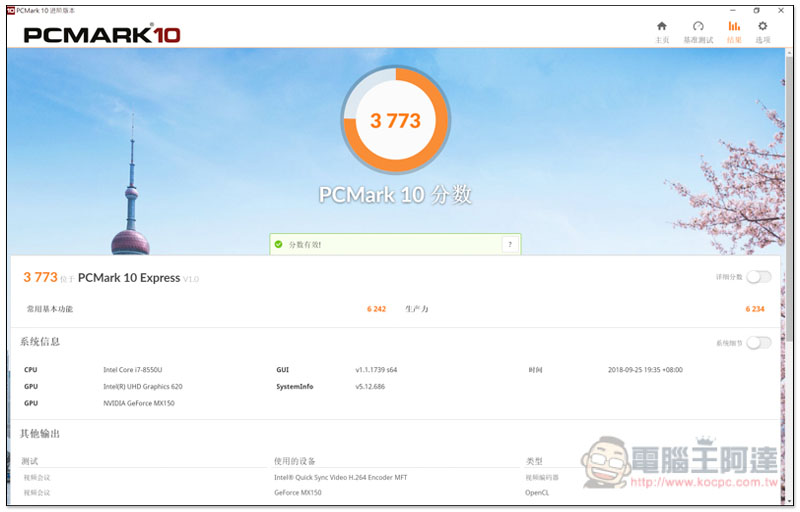Enable the detailed scores (详细分数) toggle
The image size is (800, 512).
(758, 277)
